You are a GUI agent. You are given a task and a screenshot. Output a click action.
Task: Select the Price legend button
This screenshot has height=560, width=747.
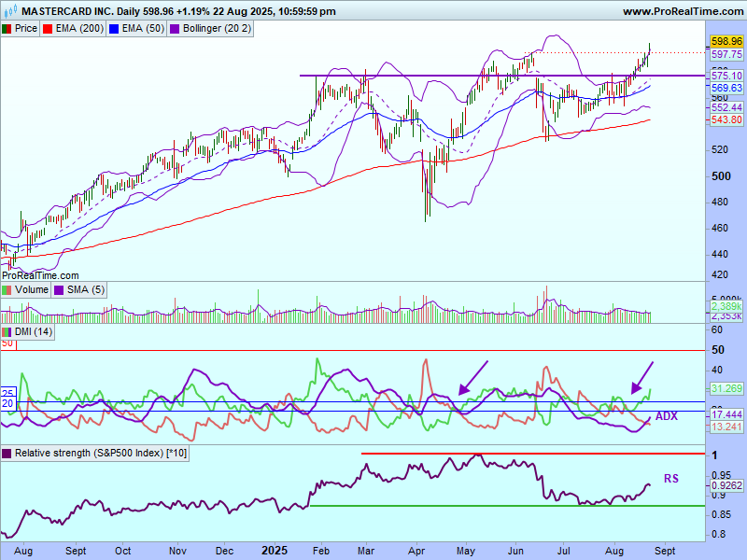click(x=20, y=29)
